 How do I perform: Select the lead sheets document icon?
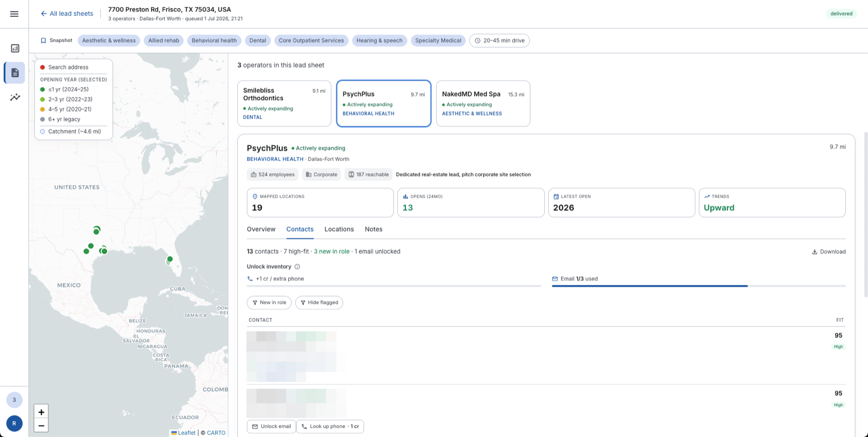click(15, 73)
